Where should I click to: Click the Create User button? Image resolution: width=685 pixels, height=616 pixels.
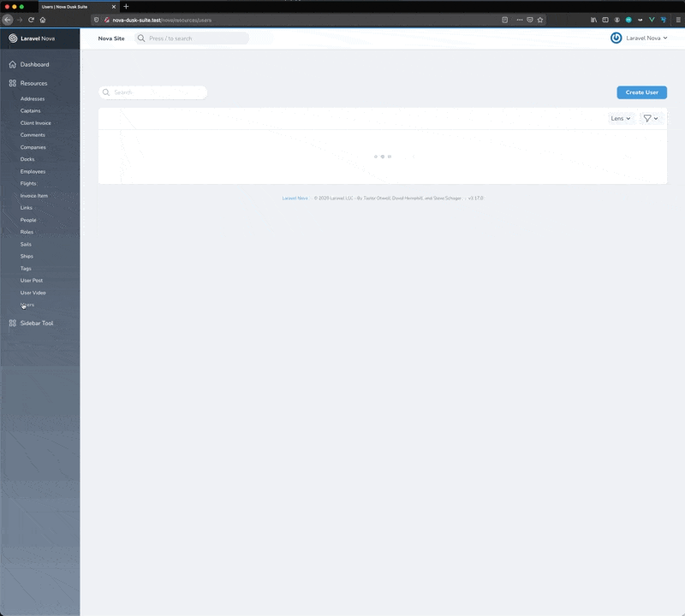click(641, 92)
